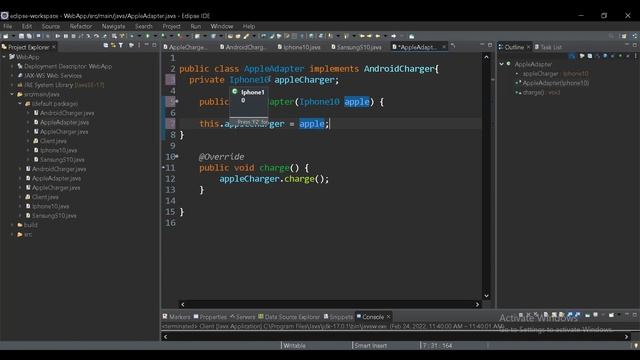
Task: Collapse the src/main/java folder
Action: coord(12,94)
